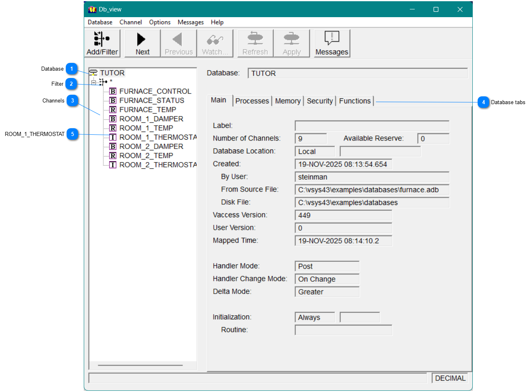Click the TUTOR database icon in the tree
Screen dimensions: 532x392
coord(93,72)
